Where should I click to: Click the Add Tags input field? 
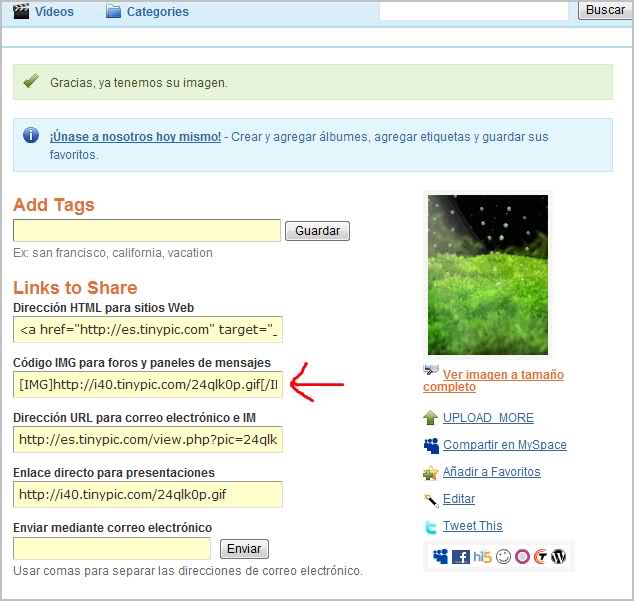147,231
